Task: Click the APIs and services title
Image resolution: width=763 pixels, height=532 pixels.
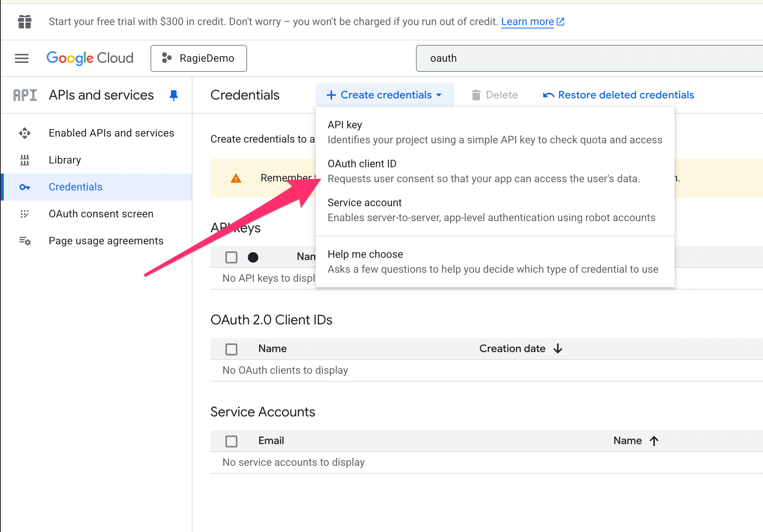Action: click(101, 95)
